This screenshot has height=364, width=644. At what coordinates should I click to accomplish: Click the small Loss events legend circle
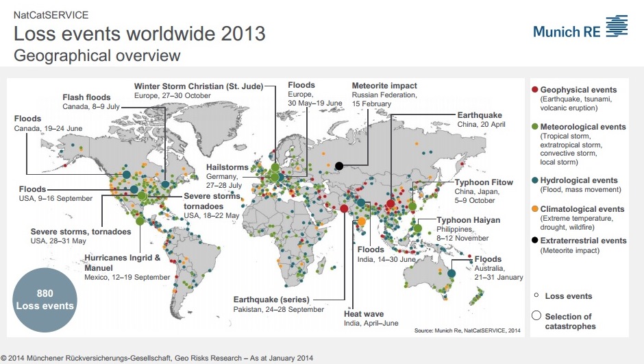536,295
